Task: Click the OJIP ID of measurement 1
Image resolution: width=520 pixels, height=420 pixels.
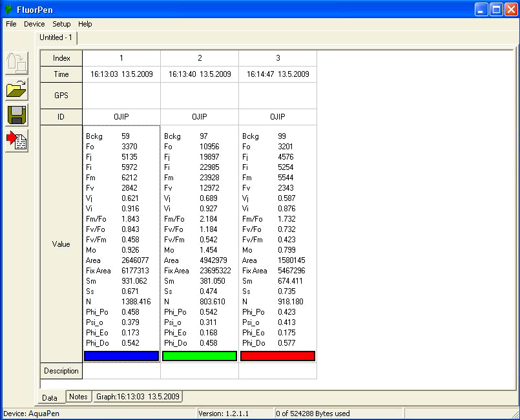Action: pyautogui.click(x=121, y=117)
